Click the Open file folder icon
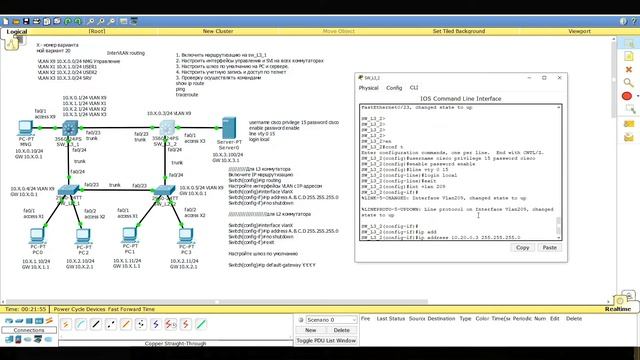The image size is (640, 360). click(x=16, y=21)
